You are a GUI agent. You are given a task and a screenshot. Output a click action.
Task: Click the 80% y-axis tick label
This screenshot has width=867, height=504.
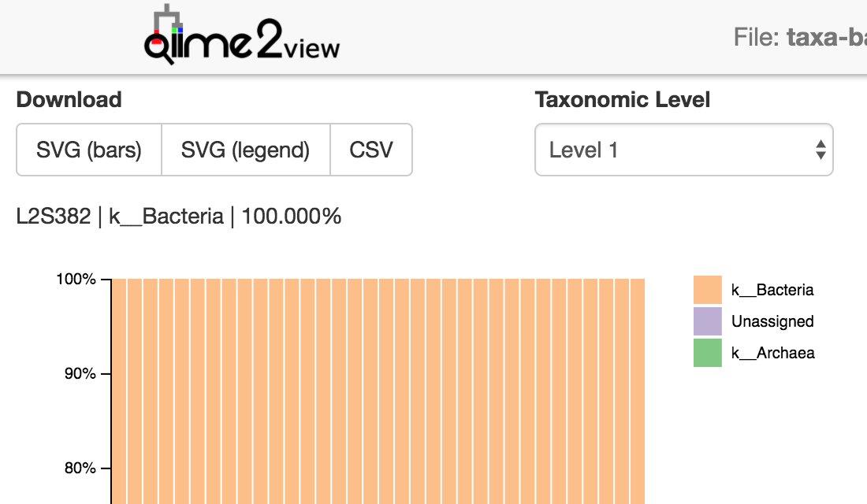[80, 468]
